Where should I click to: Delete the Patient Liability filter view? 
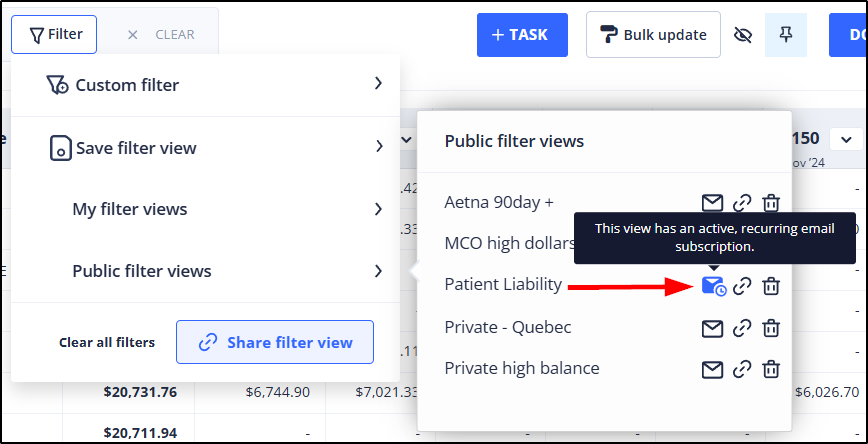click(771, 286)
